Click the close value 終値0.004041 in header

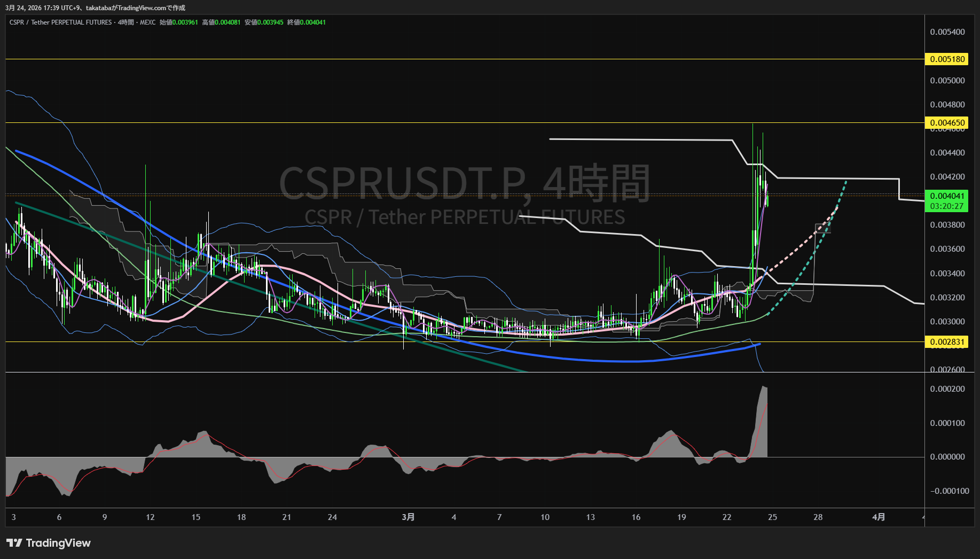[307, 22]
